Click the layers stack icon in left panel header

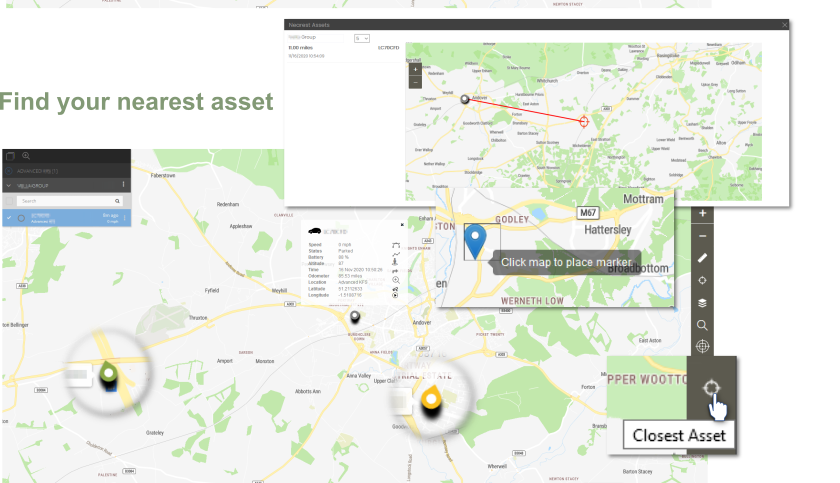tap(10, 156)
